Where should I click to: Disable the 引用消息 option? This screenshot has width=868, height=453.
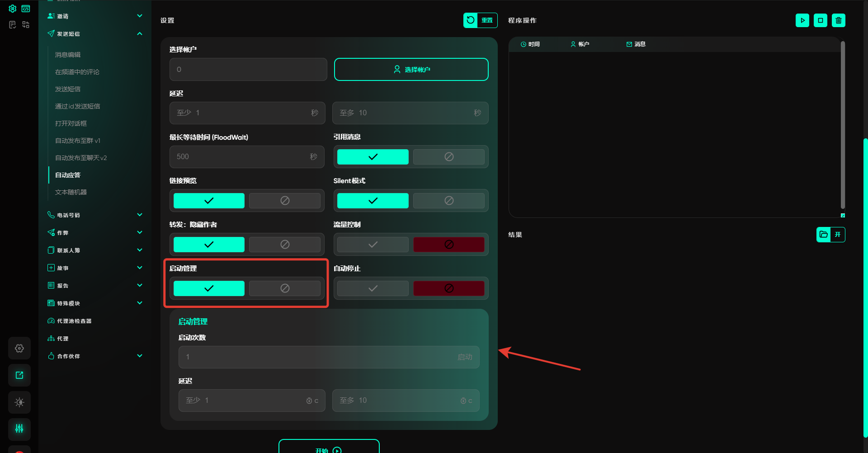(448, 157)
